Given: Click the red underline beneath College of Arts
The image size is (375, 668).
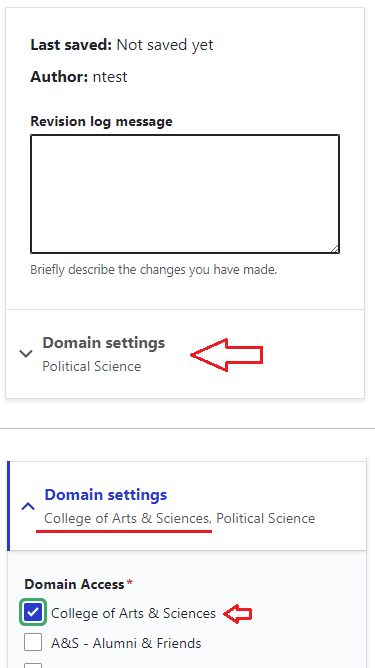Looking at the screenshot, I should 124,531.
